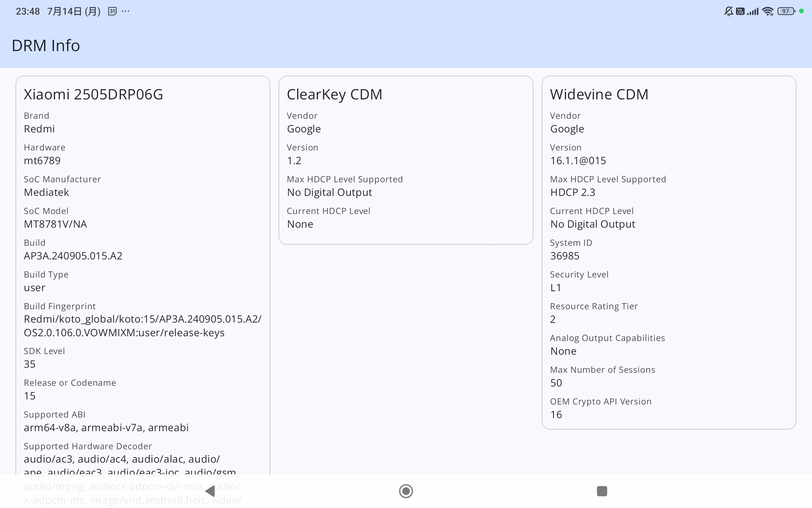This screenshot has width=812, height=508.
Task: Tap the date 7月14日 (月)
Action: click(x=74, y=11)
